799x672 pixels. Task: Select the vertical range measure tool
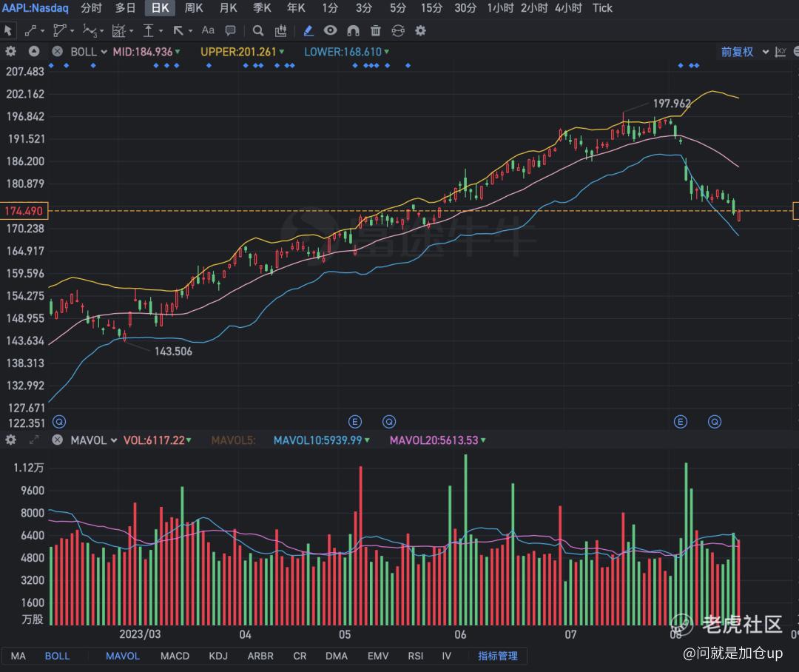148,30
